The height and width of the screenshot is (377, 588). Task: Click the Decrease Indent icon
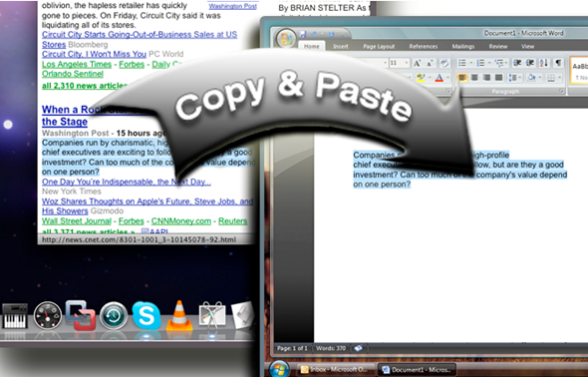pyautogui.click(x=517, y=63)
